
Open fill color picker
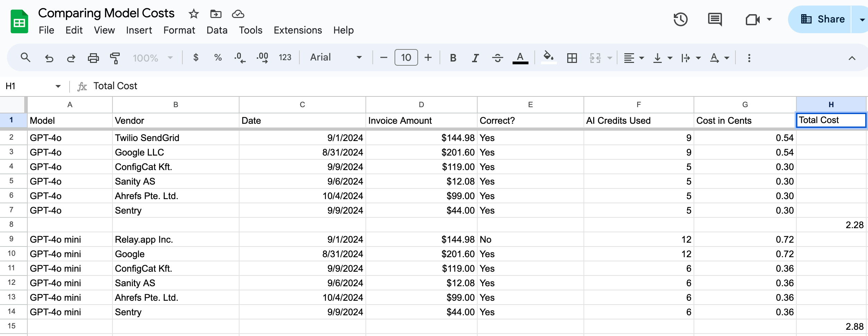[548, 57]
